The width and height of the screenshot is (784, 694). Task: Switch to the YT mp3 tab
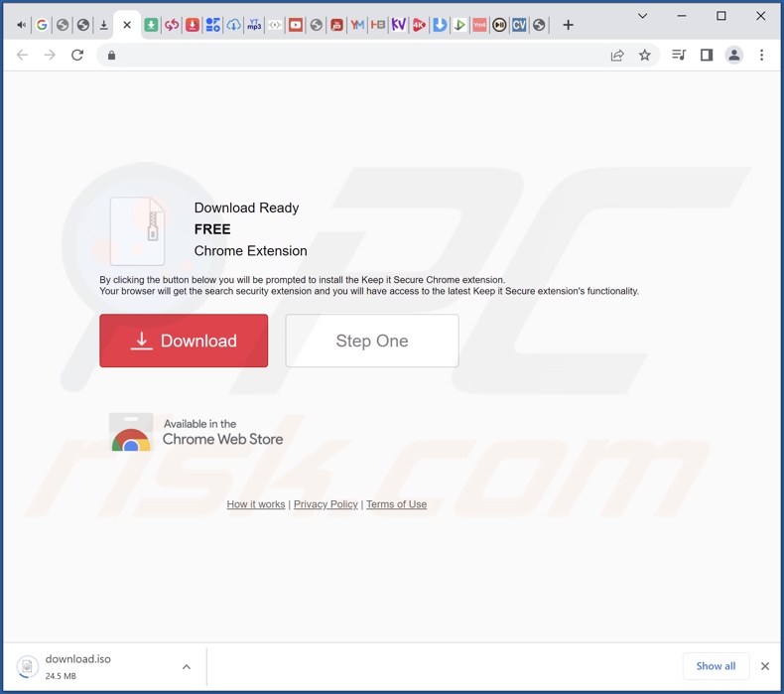coord(254,25)
